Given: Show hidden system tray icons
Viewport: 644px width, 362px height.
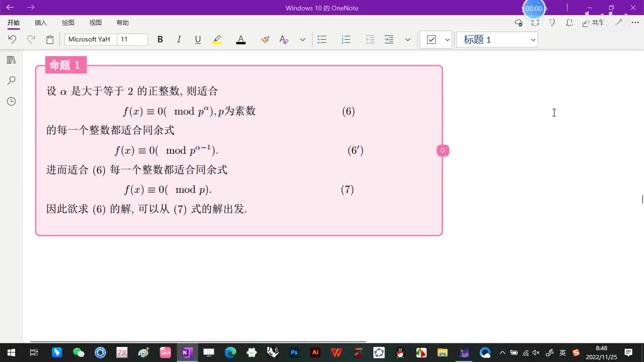Looking at the screenshot, I should 502,352.
